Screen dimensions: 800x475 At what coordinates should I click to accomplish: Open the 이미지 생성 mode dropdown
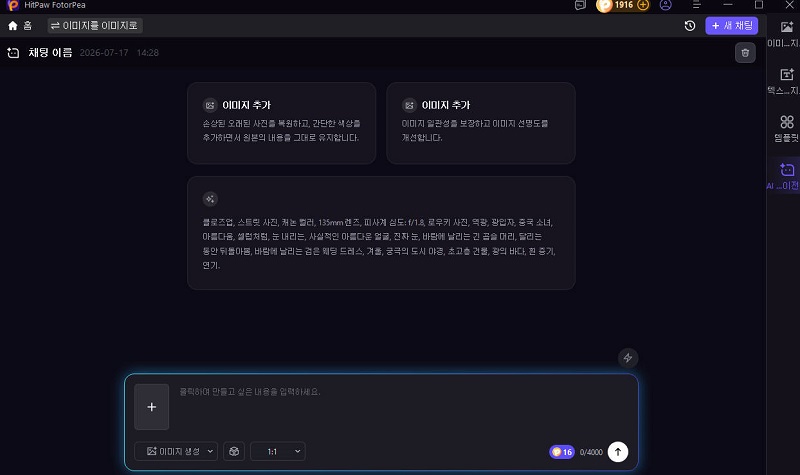(176, 452)
